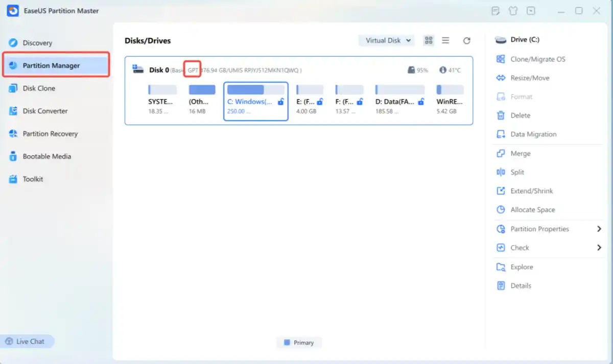Toggle lock icon on C: Windows partition

[280, 102]
